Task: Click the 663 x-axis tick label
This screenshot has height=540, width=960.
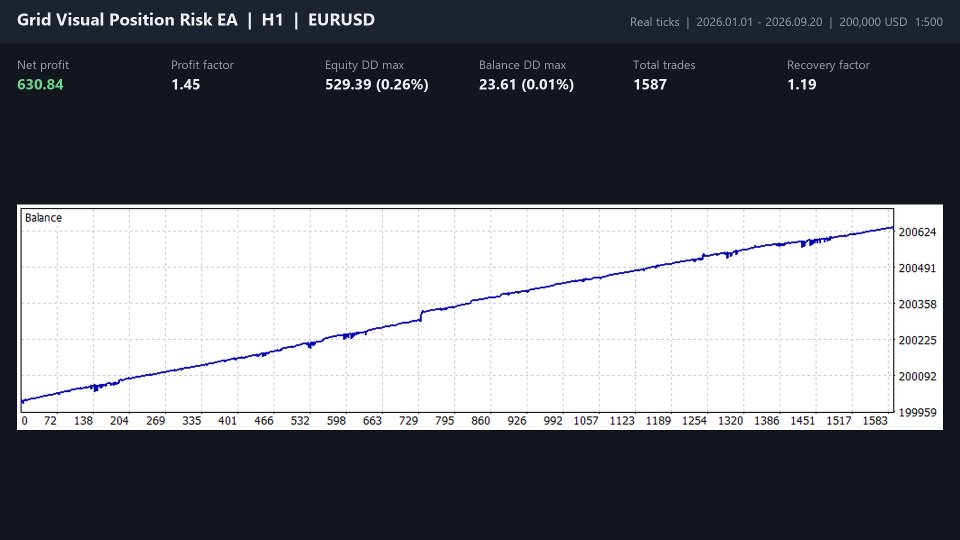Action: tap(372, 421)
